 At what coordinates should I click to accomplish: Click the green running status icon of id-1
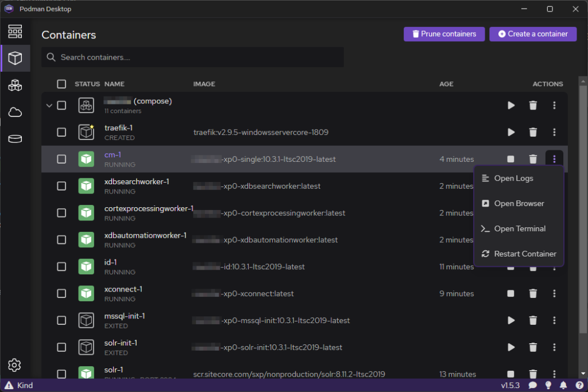86,266
